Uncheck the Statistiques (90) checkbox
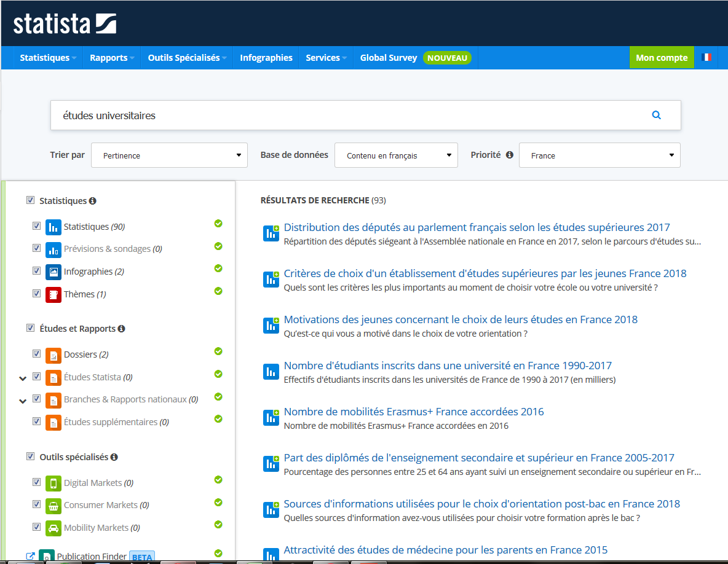 (x=37, y=226)
